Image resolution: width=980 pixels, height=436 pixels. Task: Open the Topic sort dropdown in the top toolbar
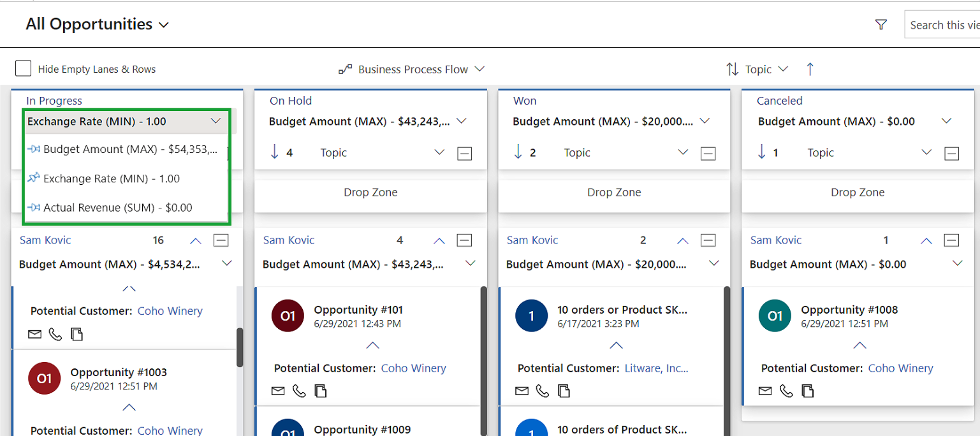(x=757, y=69)
